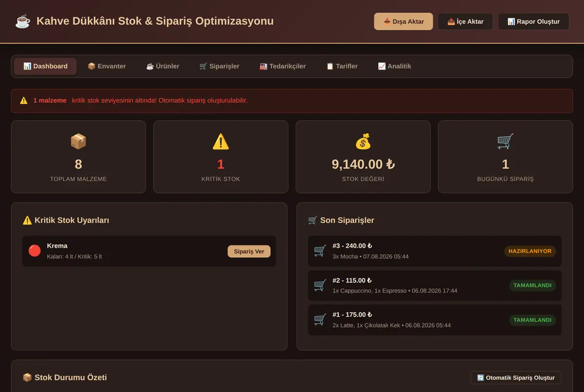Generate a report with Rapor Oluştur
Screen dimensions: 584x392
[533, 21]
